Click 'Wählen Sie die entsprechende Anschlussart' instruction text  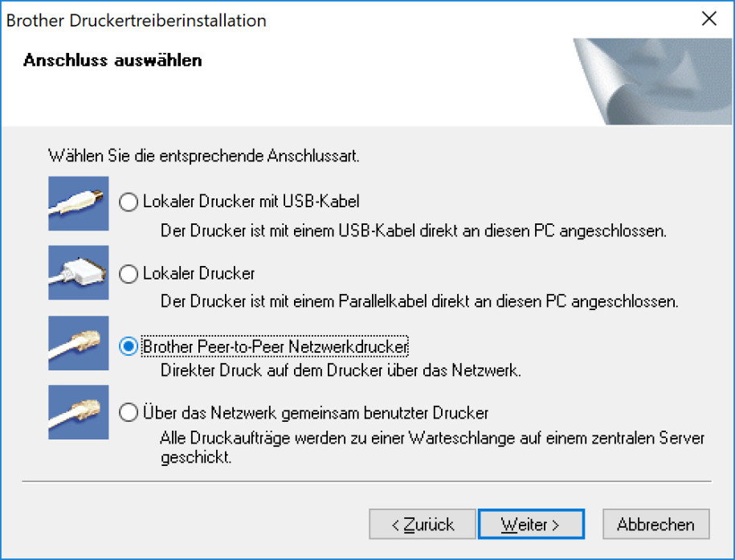[204, 155]
